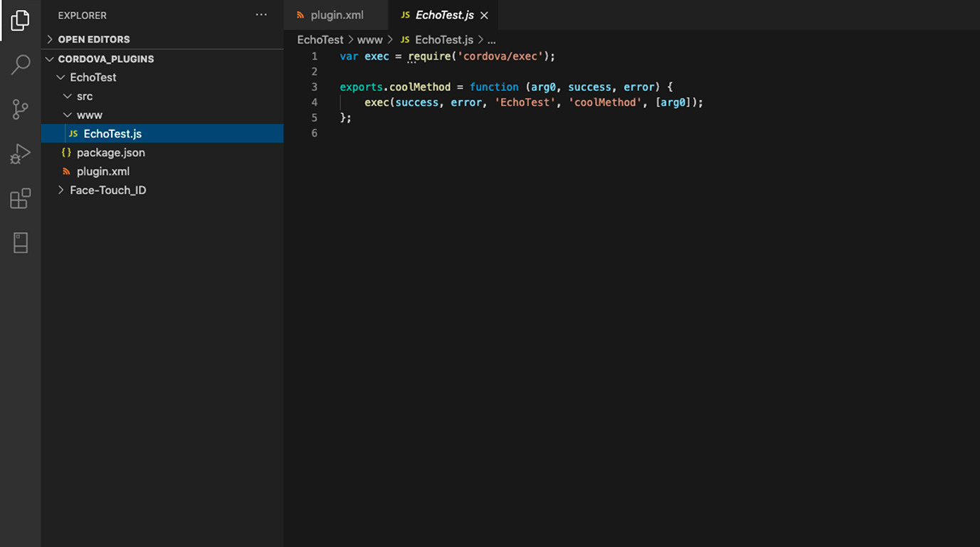Collapse the src folder
This screenshot has height=547, width=980.
(x=162, y=96)
